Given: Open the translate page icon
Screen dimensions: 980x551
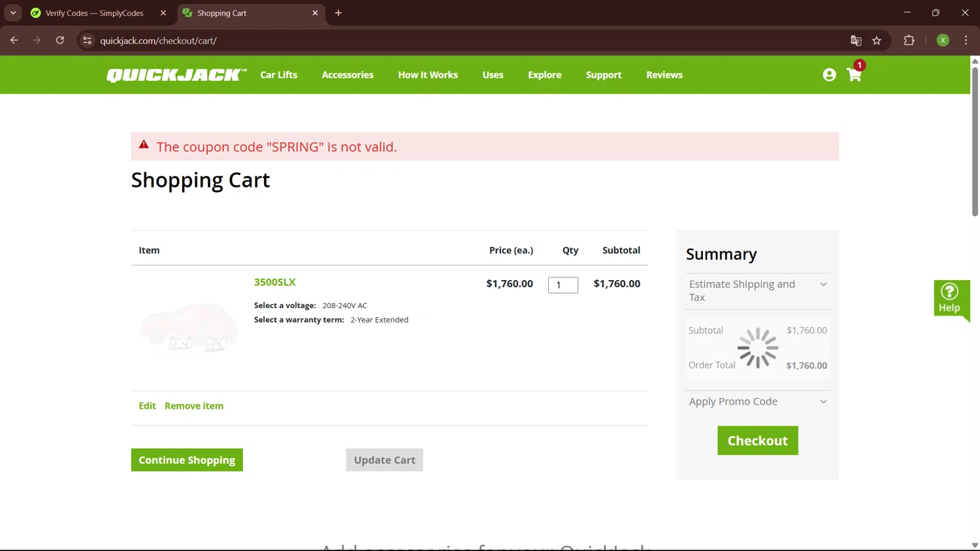Looking at the screenshot, I should [x=856, y=40].
